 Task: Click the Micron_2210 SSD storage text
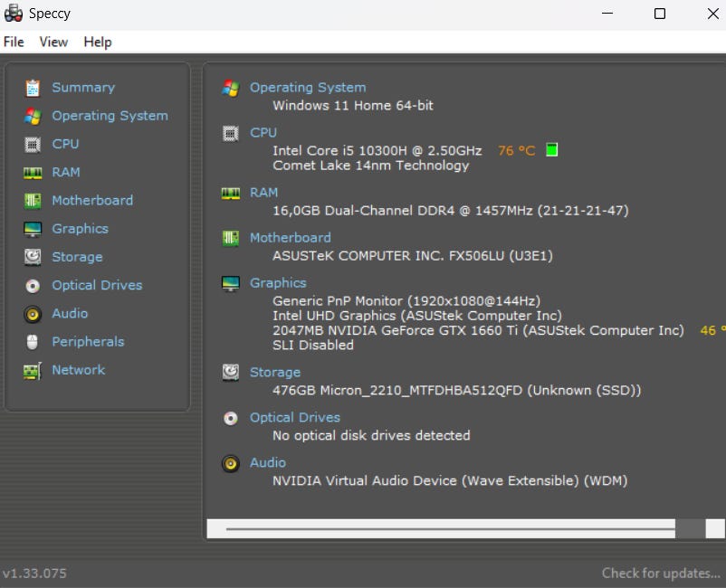click(457, 391)
